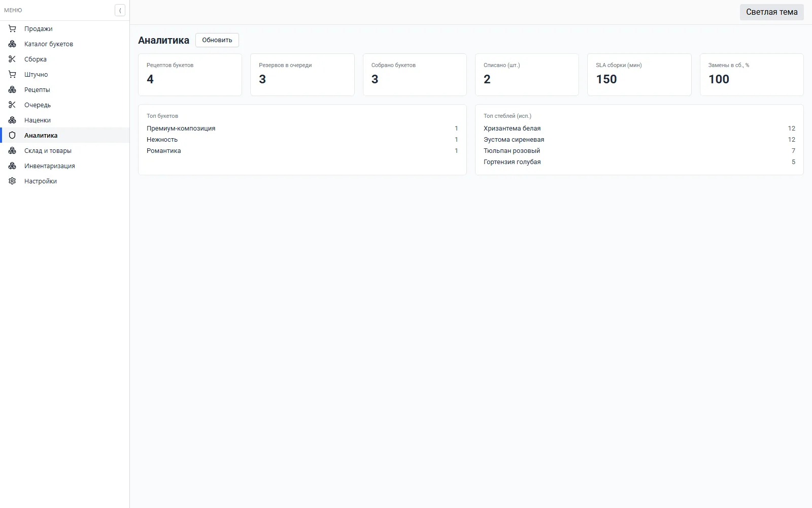Click the Тюльпан розовый row
The image size is (812, 508).
click(639, 151)
